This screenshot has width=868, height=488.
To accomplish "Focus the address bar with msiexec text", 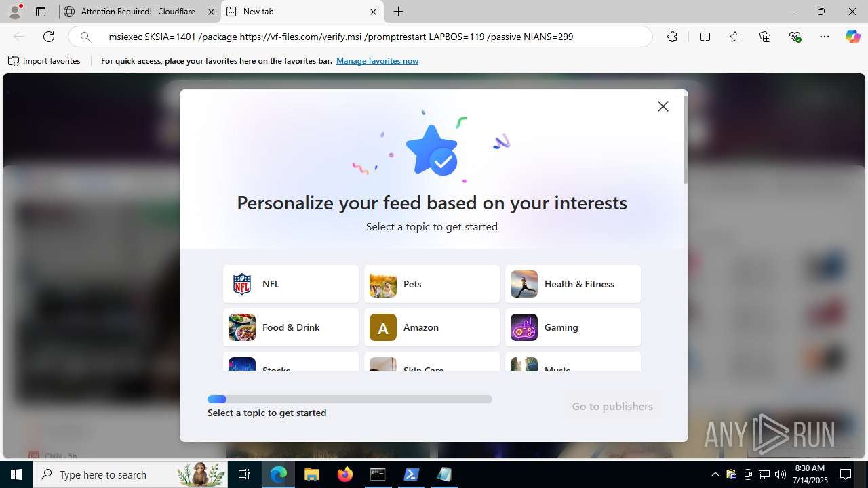I will click(359, 37).
